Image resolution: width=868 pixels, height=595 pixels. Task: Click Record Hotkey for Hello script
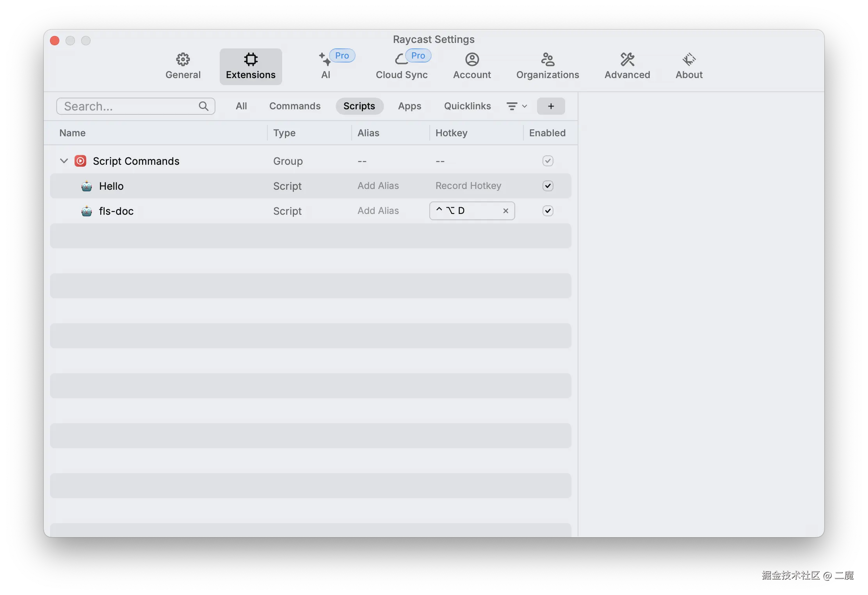pyautogui.click(x=468, y=186)
